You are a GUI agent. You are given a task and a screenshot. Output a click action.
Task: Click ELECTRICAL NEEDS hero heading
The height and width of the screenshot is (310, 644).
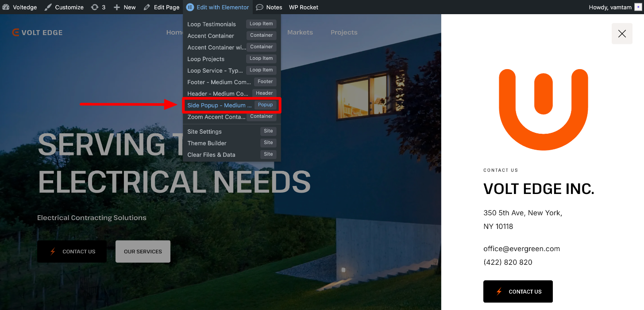click(174, 182)
